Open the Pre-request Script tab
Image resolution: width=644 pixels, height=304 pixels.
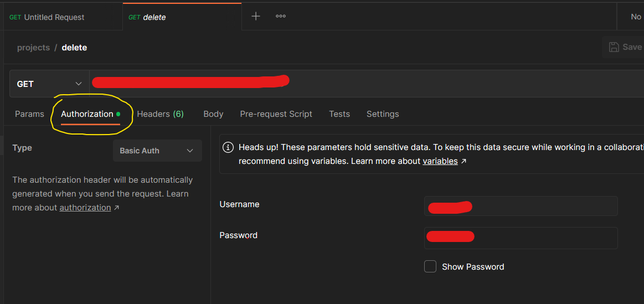coord(276,114)
